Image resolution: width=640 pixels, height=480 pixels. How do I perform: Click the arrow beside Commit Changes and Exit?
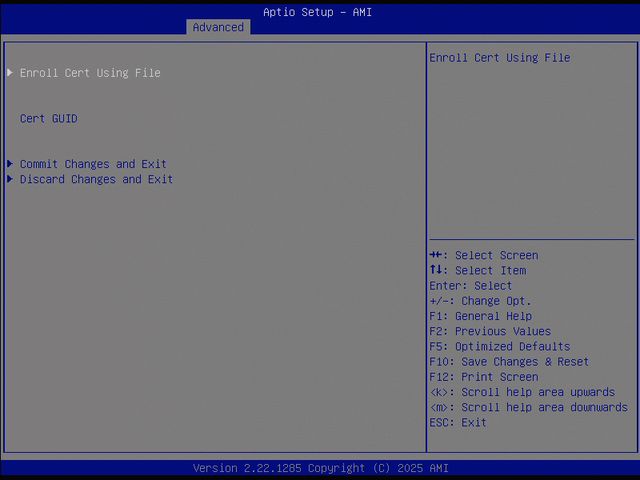click(x=10, y=164)
